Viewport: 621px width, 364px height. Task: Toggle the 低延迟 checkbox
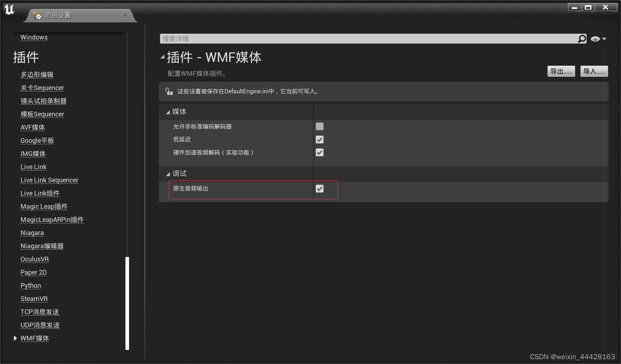click(x=320, y=140)
